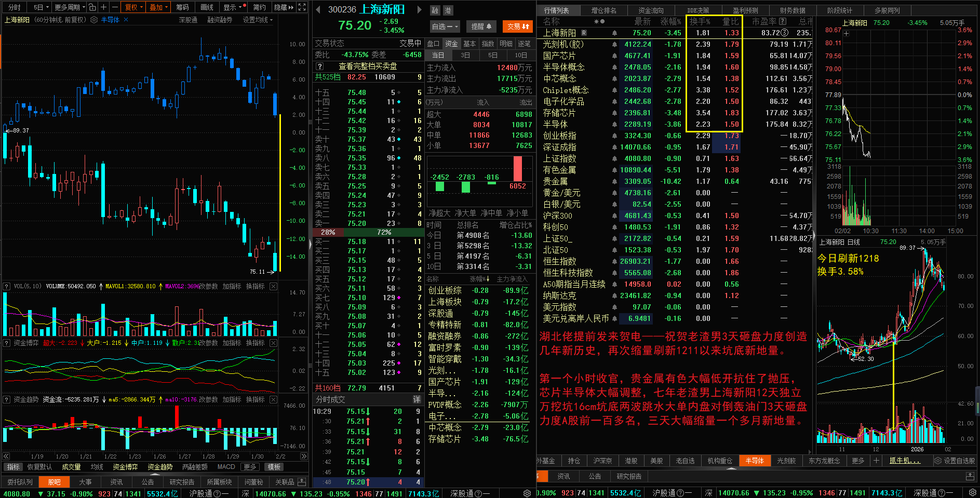Open the 设置均线 dropdown

pyautogui.click(x=258, y=20)
